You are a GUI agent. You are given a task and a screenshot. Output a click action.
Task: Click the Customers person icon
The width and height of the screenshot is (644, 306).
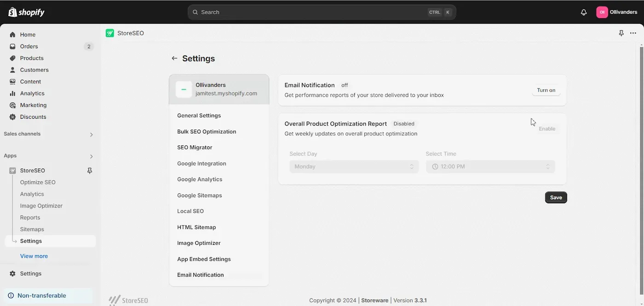[x=12, y=70]
